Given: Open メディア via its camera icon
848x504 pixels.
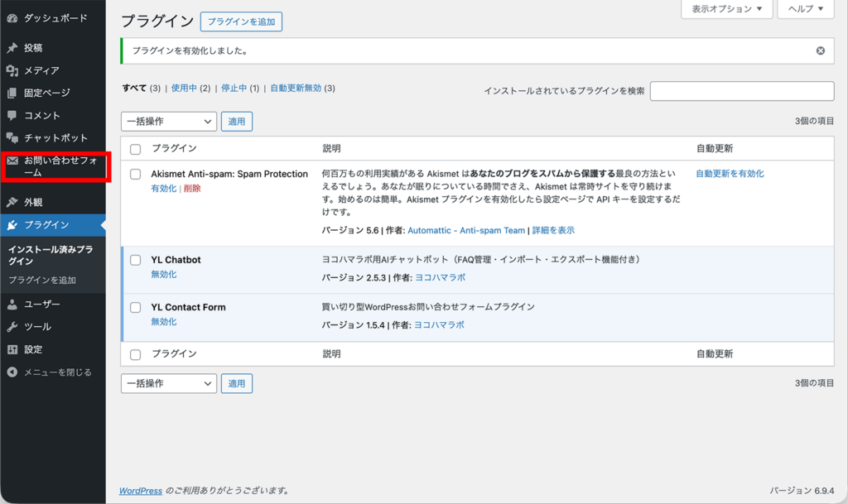Looking at the screenshot, I should coord(10,71).
